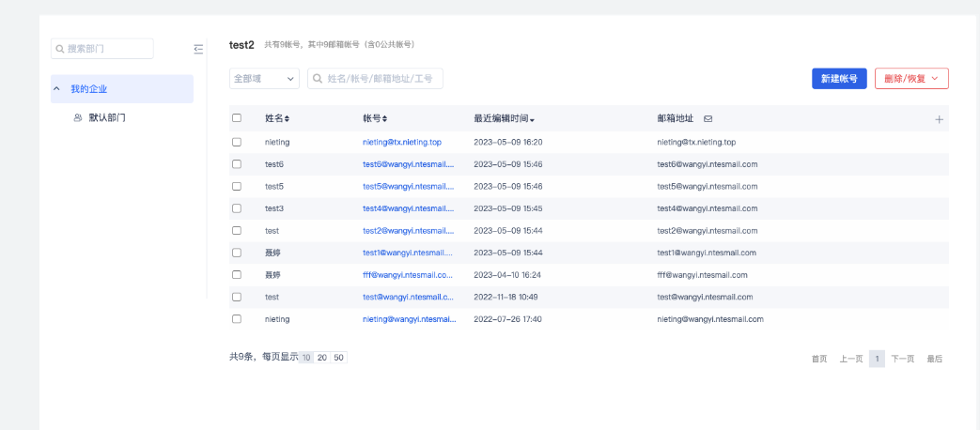Select checkbox of the test@wangyi row
The image size is (980, 430).
tap(237, 297)
